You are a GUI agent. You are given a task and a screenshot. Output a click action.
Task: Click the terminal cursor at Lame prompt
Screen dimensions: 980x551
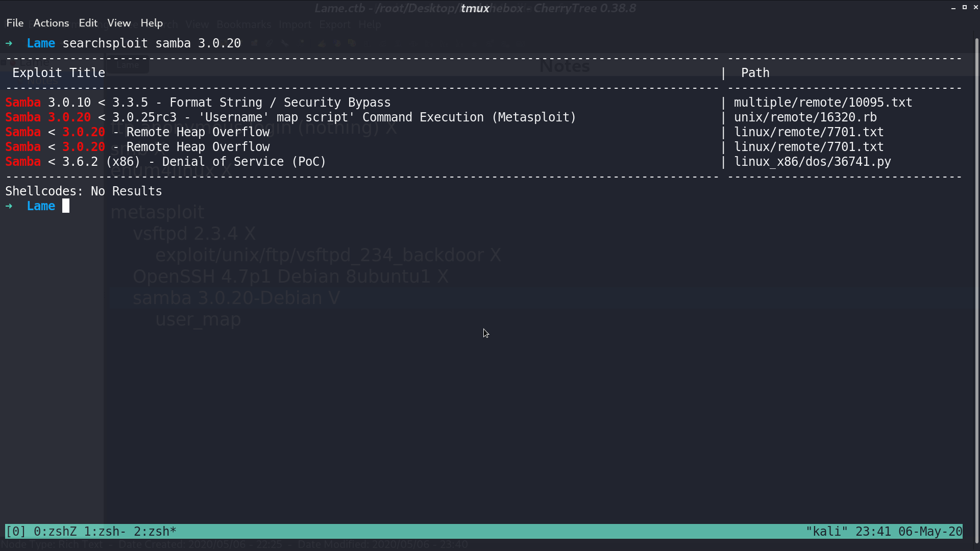point(66,206)
